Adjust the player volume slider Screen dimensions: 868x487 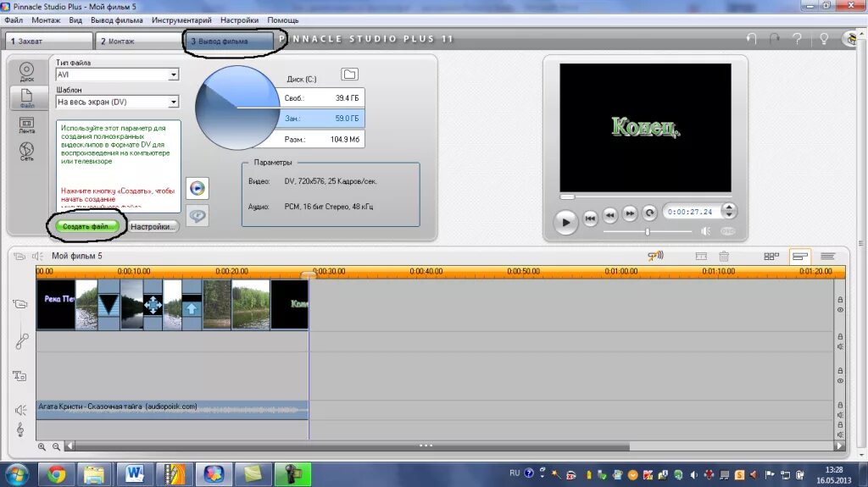click(x=648, y=231)
